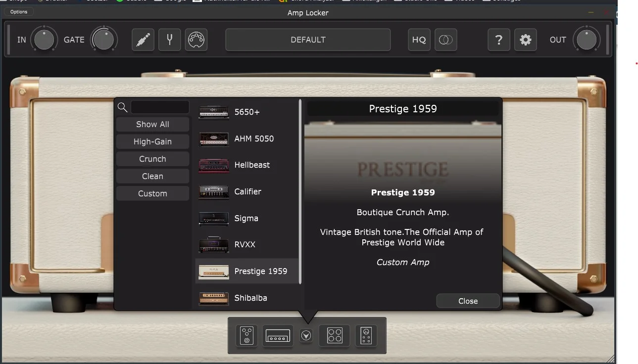Open the four-speaker cabinet section icon
638x364 pixels.
click(x=335, y=336)
